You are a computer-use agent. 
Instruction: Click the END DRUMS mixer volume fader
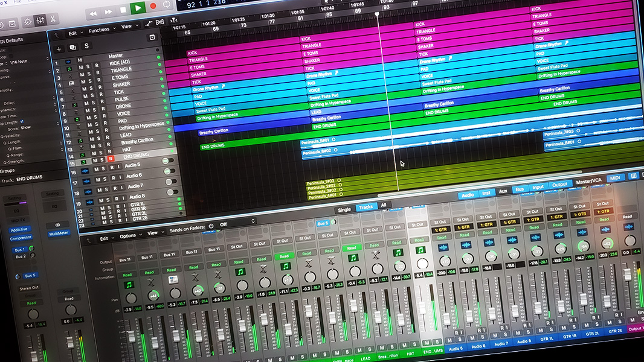click(422, 309)
